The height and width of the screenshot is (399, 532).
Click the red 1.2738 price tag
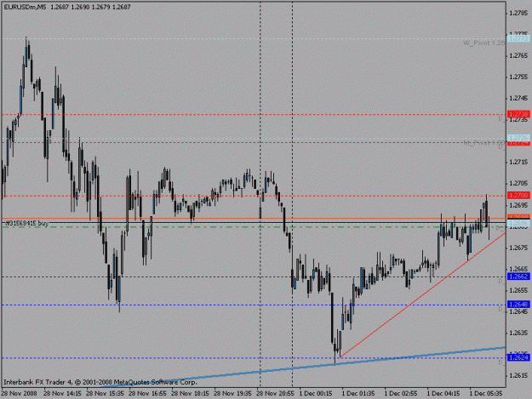(518, 114)
